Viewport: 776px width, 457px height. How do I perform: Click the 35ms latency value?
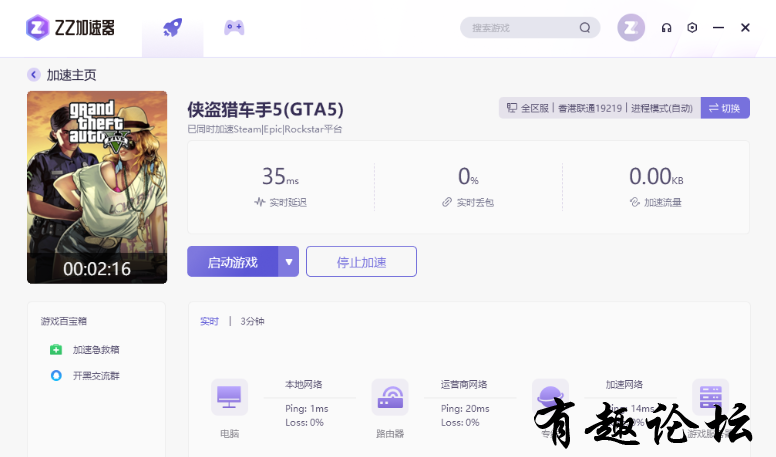point(280,176)
